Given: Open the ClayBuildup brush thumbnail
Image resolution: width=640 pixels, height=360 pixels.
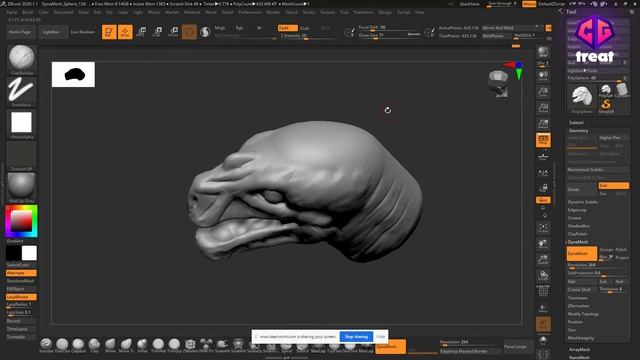Looking at the screenshot, I should [x=21, y=60].
